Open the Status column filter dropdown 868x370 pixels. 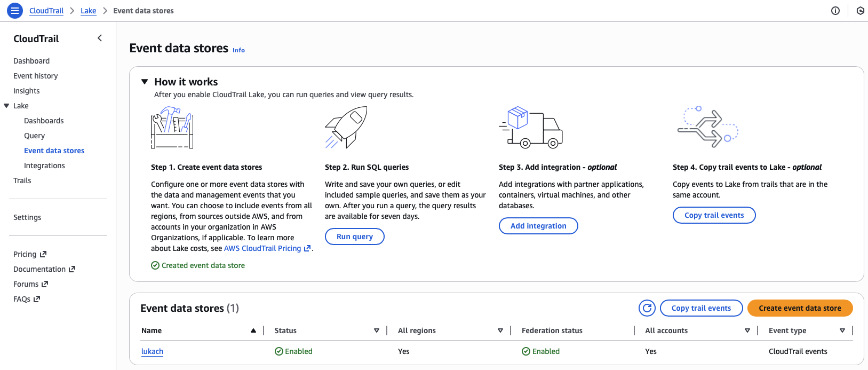[377, 330]
